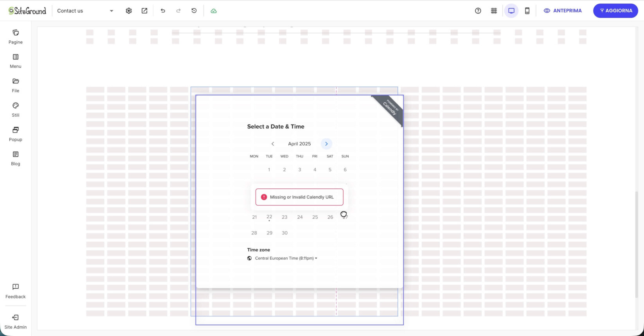This screenshot has height=336, width=644.
Task: Go to Site Admin
Action: point(16,322)
